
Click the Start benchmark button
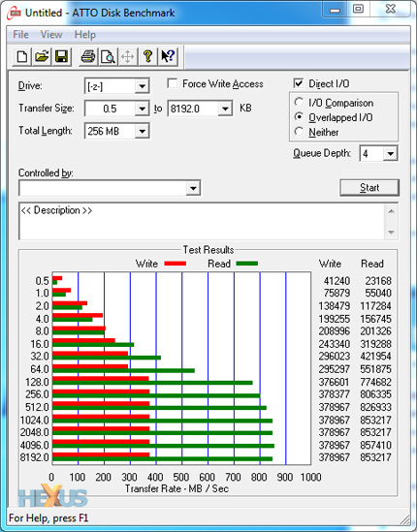(x=369, y=188)
